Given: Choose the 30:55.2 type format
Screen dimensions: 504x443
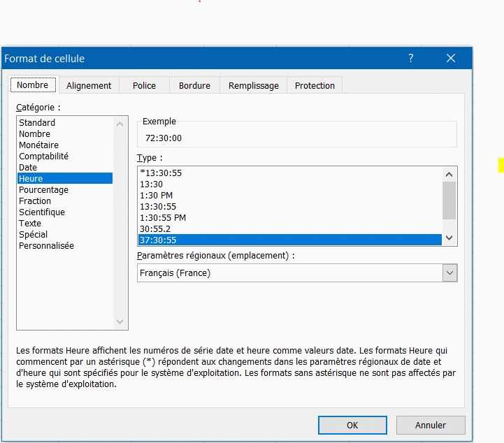Looking at the screenshot, I should 155,228.
